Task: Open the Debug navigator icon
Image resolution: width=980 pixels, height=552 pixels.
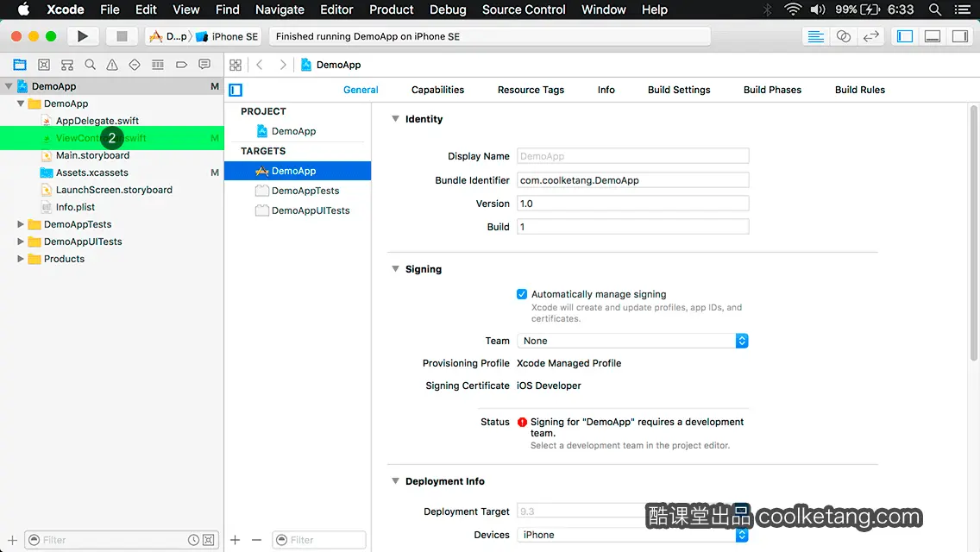Action: tap(158, 65)
